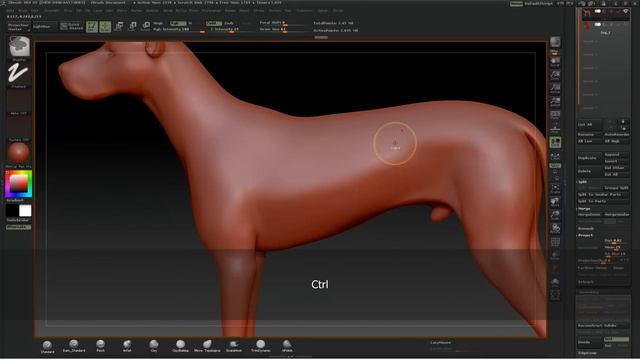The width and height of the screenshot is (640, 360).
Task: Open the Document menu
Action: tap(52, 11)
